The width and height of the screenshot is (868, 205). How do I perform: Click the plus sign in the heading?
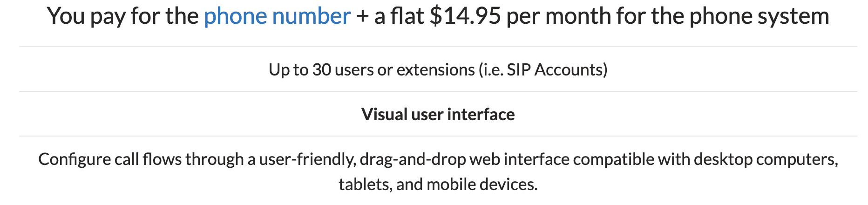click(x=362, y=16)
